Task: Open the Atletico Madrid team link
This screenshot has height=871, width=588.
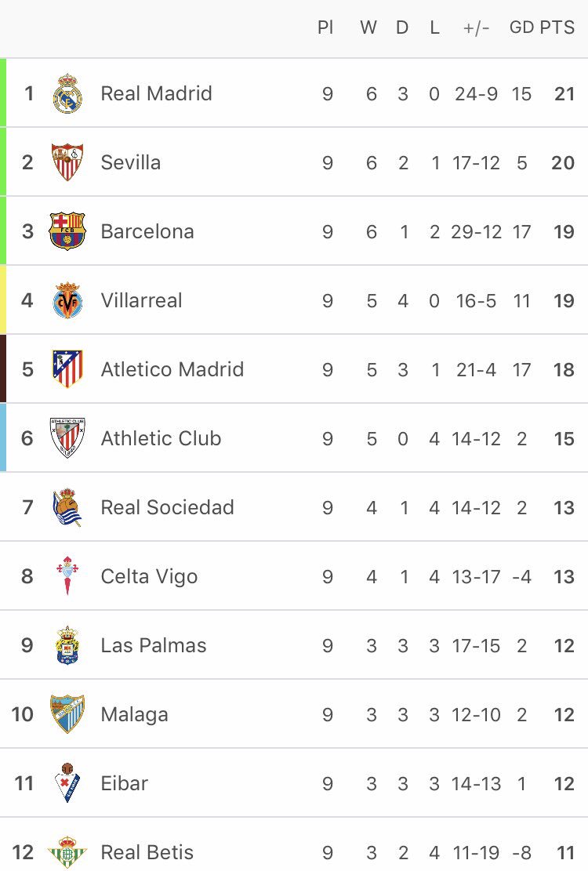Action: click(x=172, y=369)
